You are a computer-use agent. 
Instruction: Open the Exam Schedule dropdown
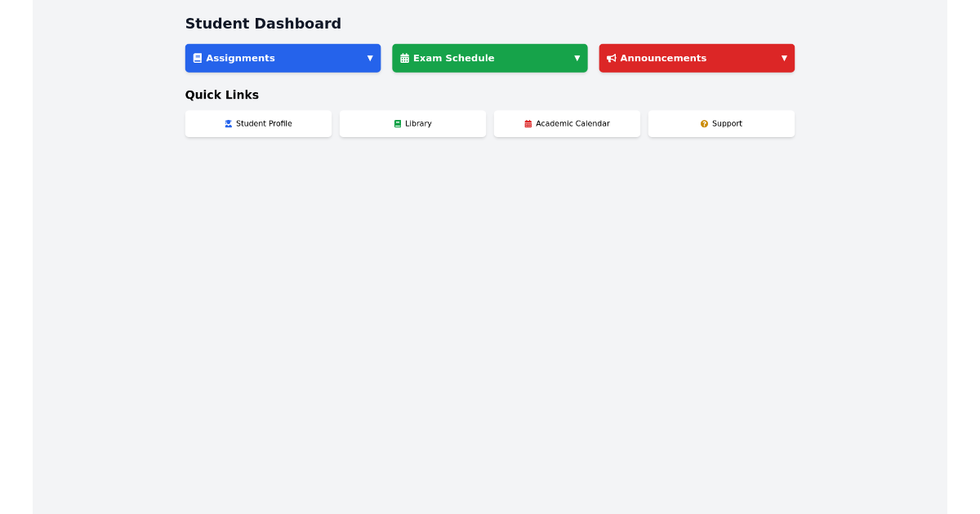click(x=490, y=58)
